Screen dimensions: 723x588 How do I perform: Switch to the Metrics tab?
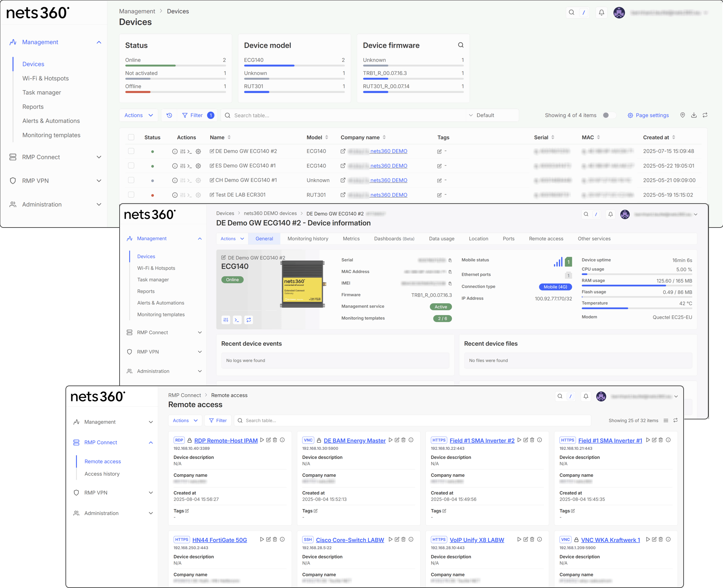[x=351, y=239]
